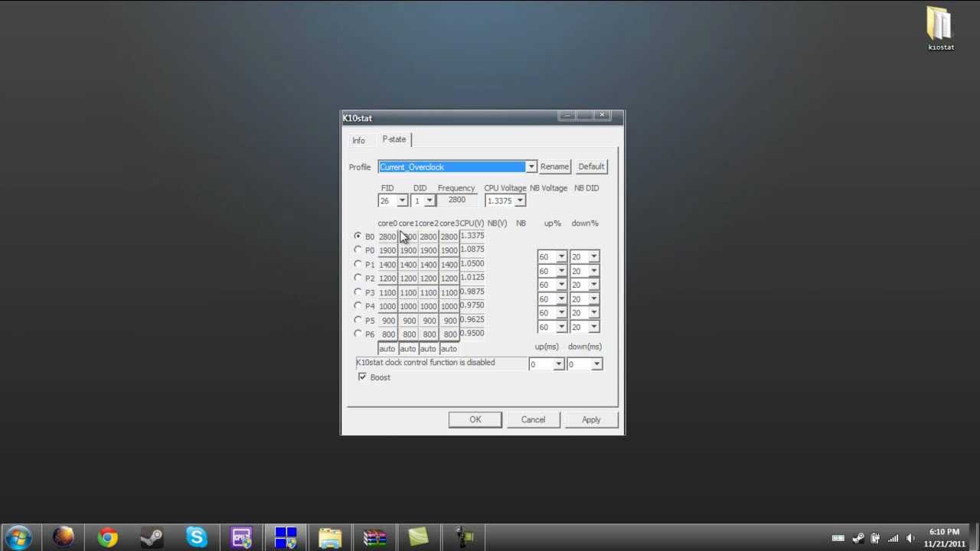
Task: Select the P4 state radio button
Action: [358, 306]
